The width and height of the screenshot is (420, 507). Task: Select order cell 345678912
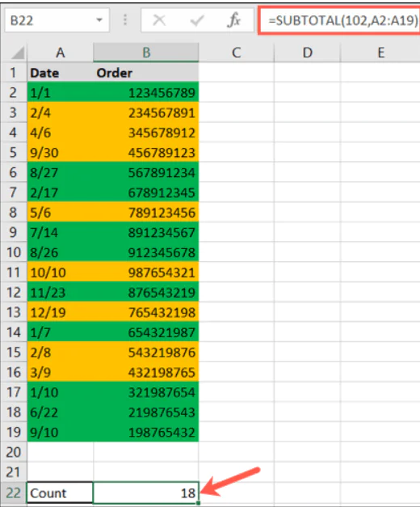pos(146,133)
